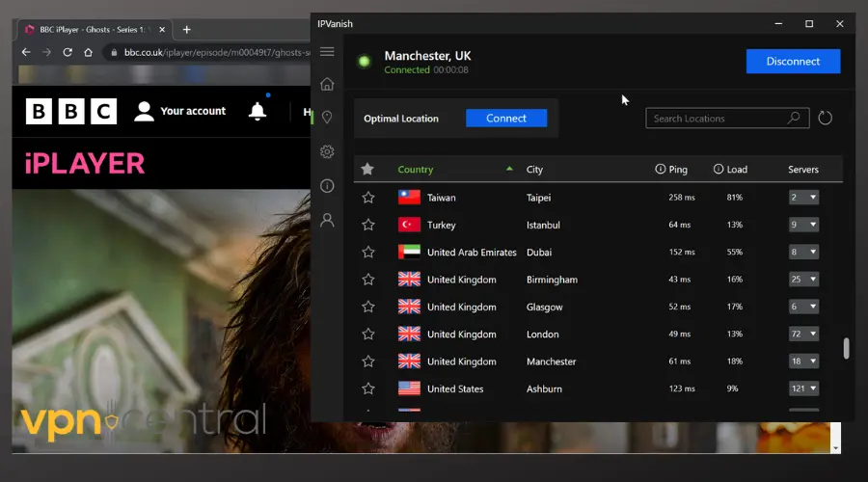868x482 pixels.
Task: Favorite the Dubai server star
Action: click(x=368, y=253)
